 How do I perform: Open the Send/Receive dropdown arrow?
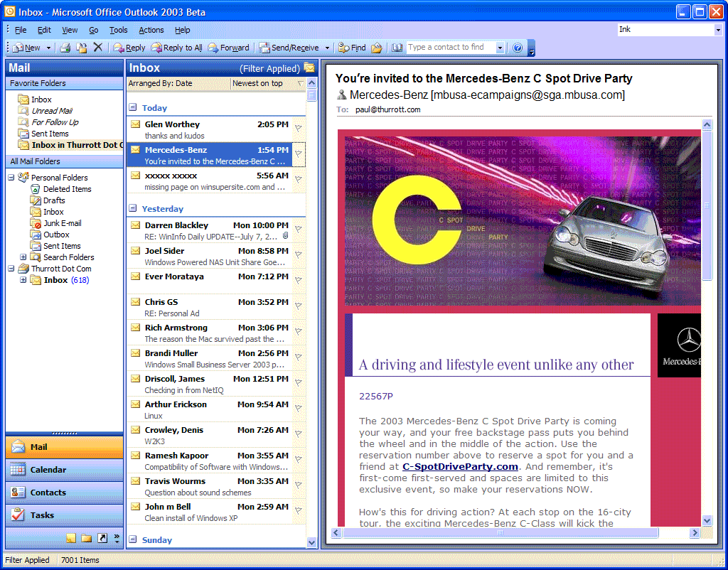coord(327,48)
